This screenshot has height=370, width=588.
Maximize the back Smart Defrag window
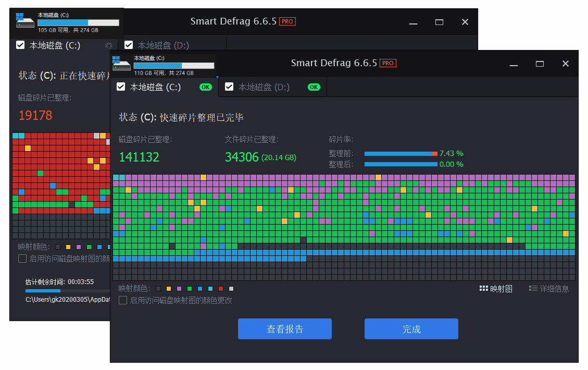pyautogui.click(x=439, y=22)
